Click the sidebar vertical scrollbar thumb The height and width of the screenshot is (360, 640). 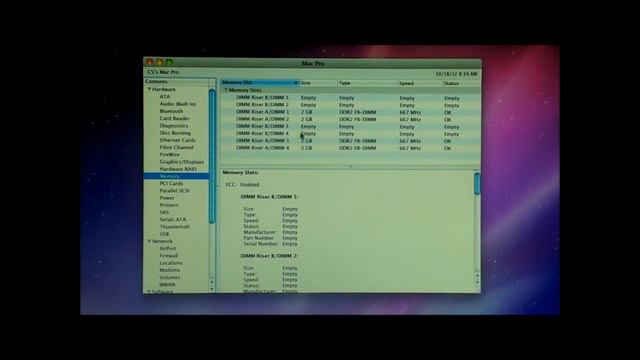[x=212, y=156]
